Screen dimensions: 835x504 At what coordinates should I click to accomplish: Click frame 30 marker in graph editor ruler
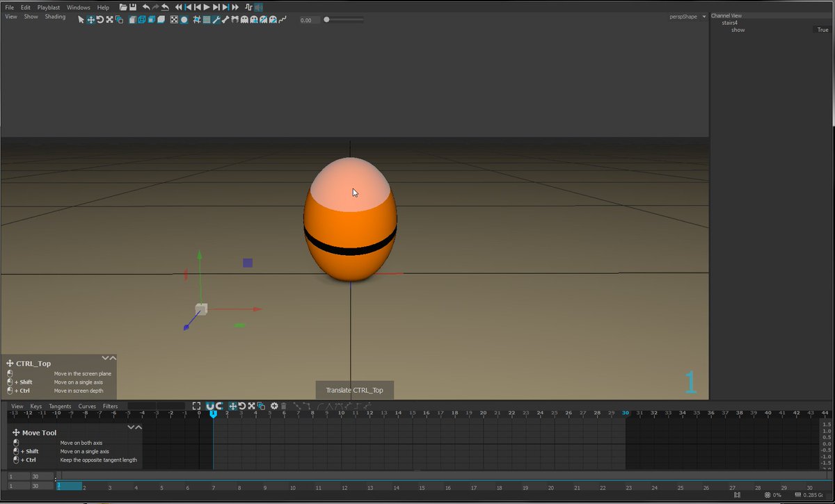click(626, 413)
